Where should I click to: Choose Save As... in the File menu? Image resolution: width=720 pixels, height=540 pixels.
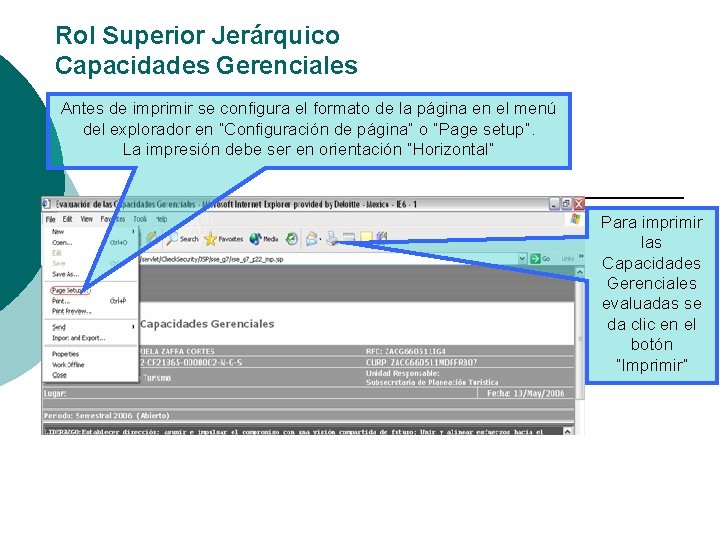[x=90, y=274]
